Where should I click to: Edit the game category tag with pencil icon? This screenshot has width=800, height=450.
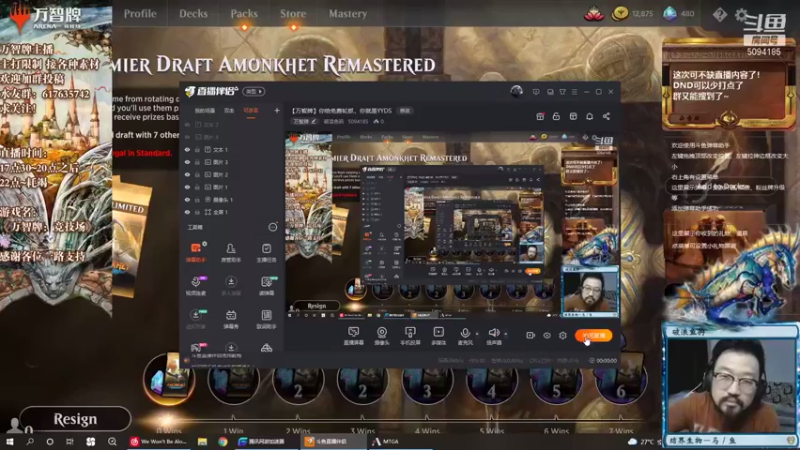click(x=305, y=121)
